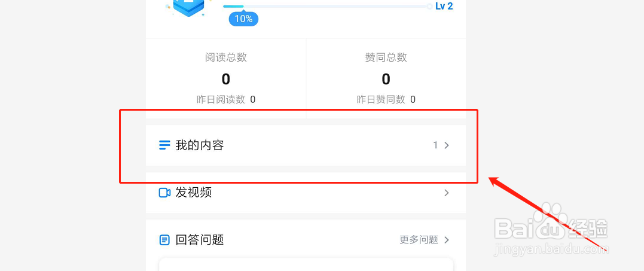
Task: Click the level progress bar end marker
Action: tap(429, 6)
